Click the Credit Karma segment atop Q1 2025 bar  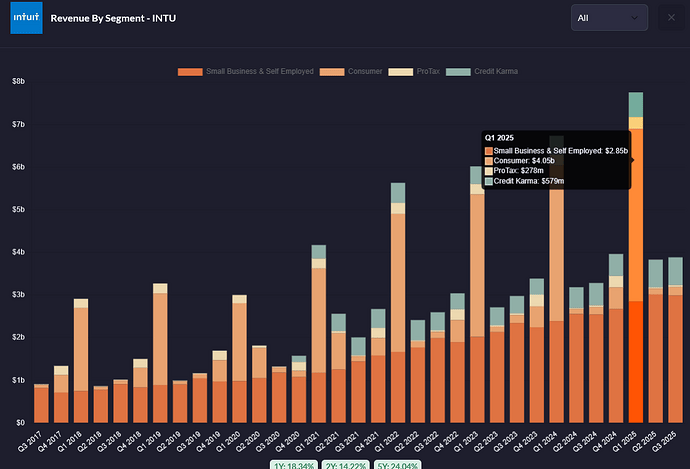coord(636,104)
